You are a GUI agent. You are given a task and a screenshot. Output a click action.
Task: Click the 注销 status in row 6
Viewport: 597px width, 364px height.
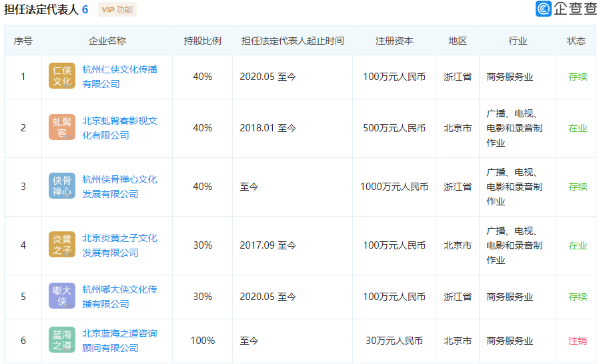point(578,341)
